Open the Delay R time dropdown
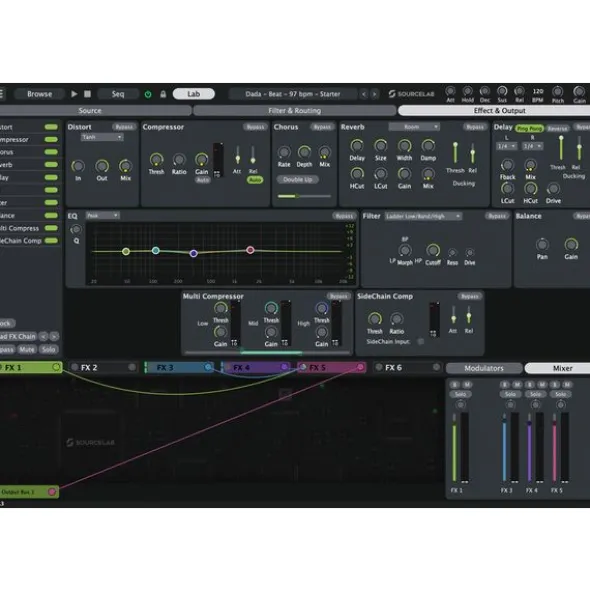The width and height of the screenshot is (590, 591). point(532,146)
